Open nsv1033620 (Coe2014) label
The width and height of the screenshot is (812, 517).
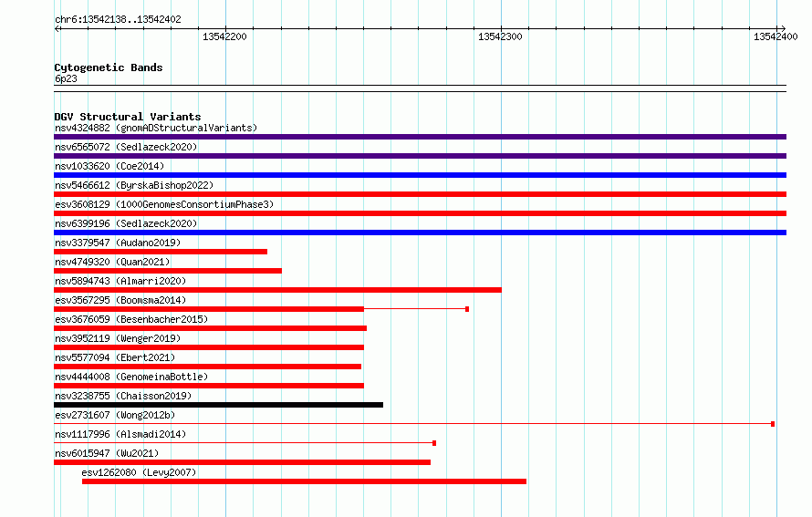pyautogui.click(x=109, y=166)
